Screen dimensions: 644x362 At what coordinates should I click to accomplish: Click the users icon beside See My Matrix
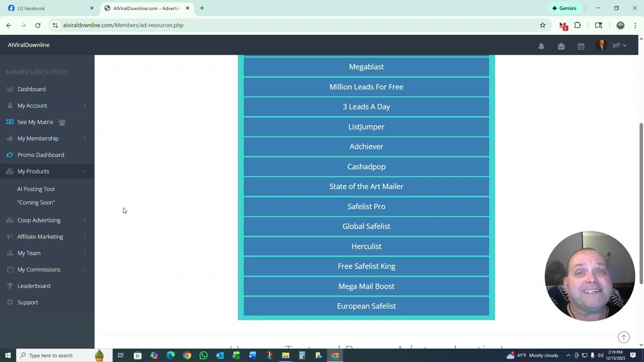[62, 122]
